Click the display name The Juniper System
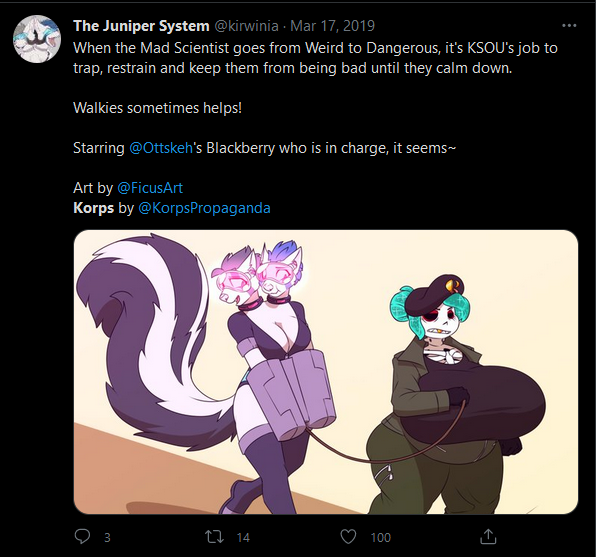This screenshot has height=557, width=596. (x=141, y=26)
